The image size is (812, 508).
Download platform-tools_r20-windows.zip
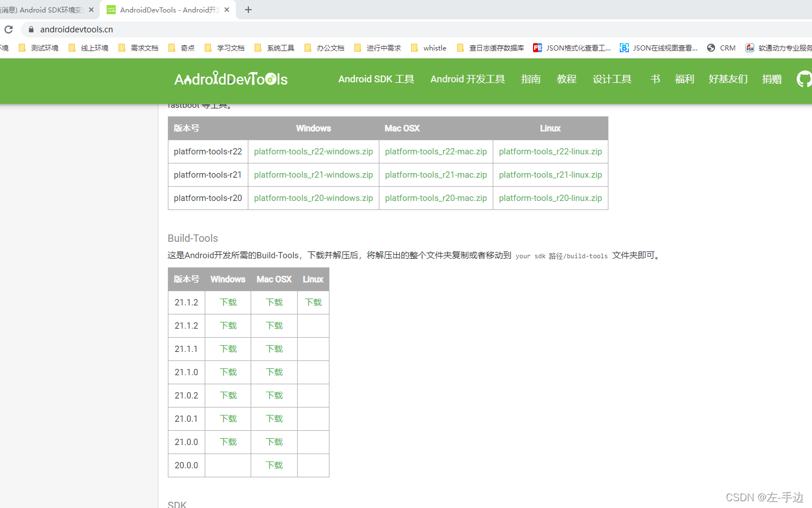click(x=314, y=198)
